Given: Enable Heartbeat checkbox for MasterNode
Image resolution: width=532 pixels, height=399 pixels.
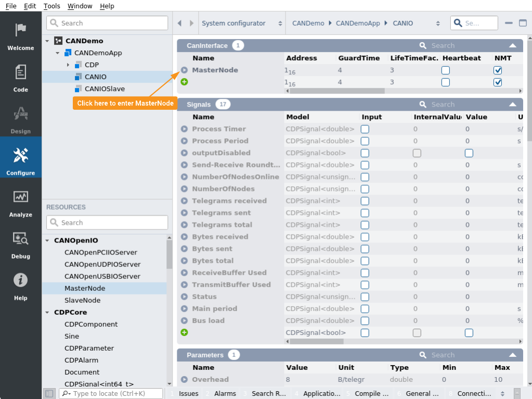Looking at the screenshot, I should 446,70.
